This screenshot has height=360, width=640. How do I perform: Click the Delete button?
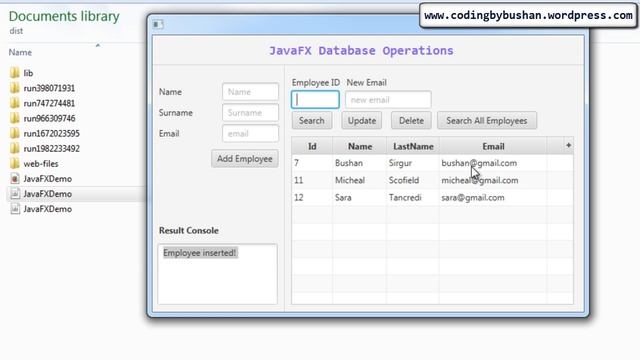click(411, 120)
